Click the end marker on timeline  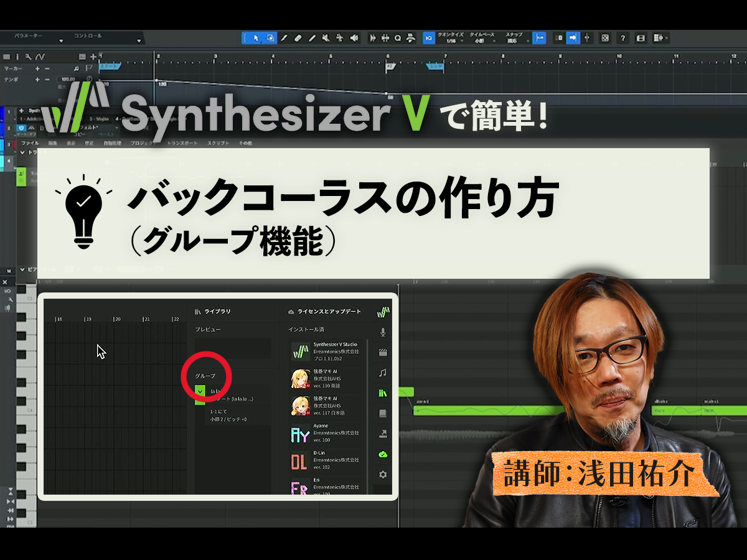(x=436, y=65)
